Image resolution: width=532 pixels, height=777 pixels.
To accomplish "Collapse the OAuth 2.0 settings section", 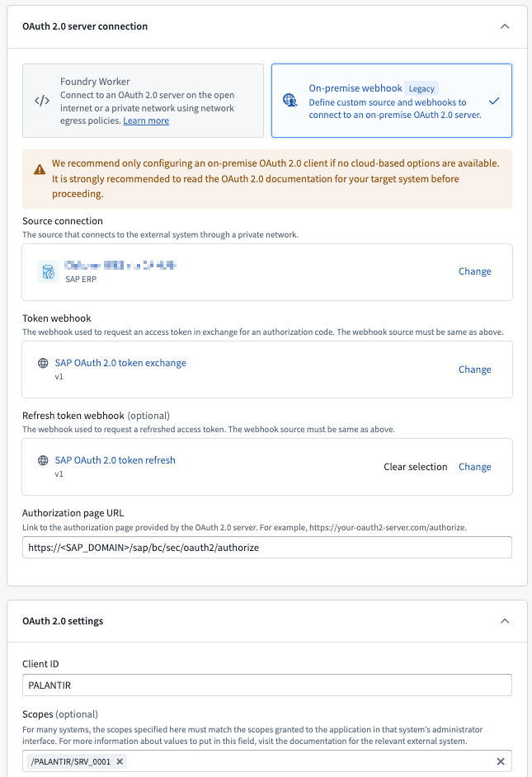I will tap(505, 621).
